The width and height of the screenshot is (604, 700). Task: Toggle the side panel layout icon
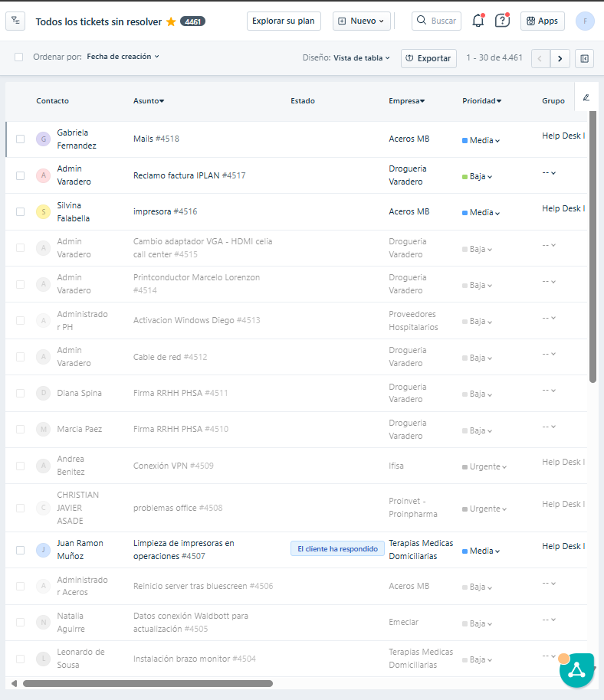tap(584, 58)
